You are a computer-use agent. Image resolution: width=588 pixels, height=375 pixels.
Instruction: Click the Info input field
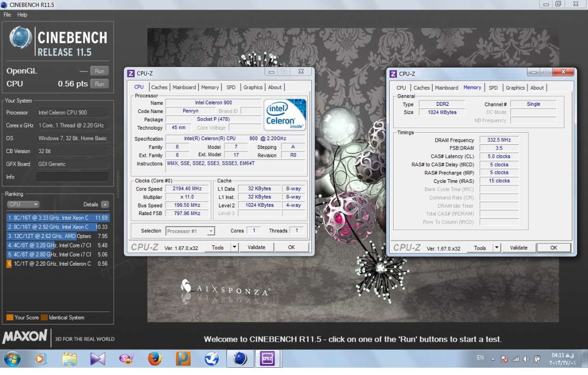tap(73, 177)
